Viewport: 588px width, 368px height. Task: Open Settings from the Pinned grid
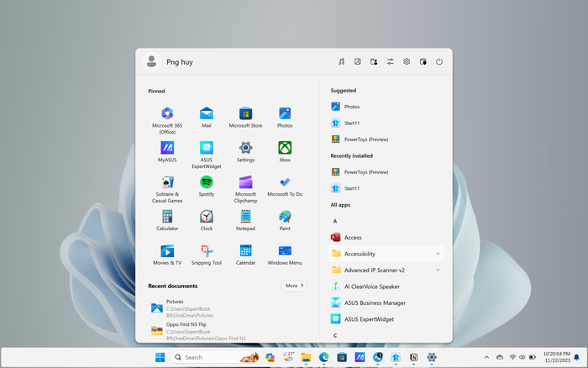[x=245, y=151]
